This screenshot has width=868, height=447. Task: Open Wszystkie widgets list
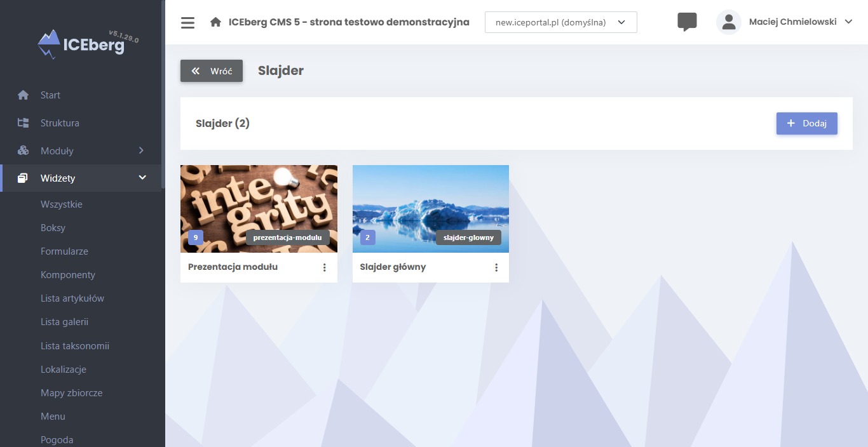click(x=62, y=204)
